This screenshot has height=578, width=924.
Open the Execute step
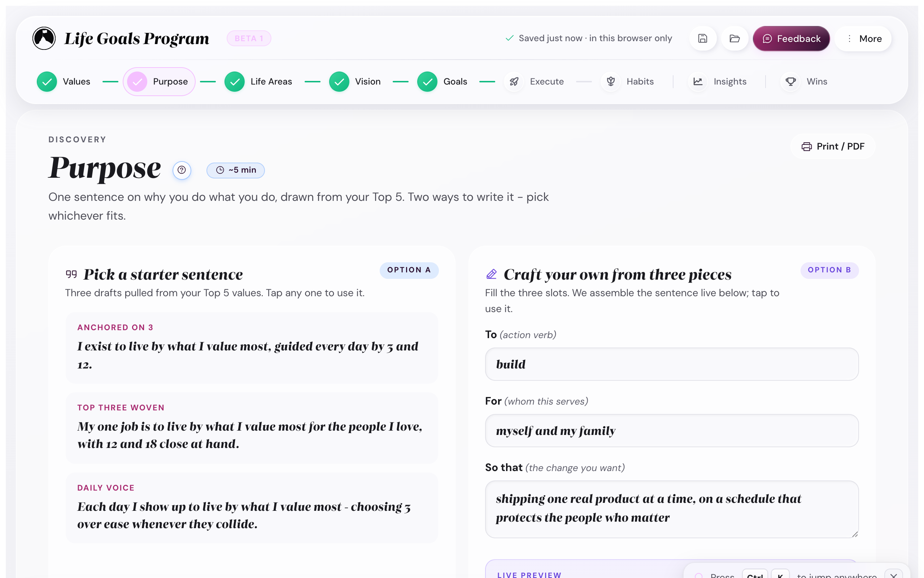pos(534,81)
